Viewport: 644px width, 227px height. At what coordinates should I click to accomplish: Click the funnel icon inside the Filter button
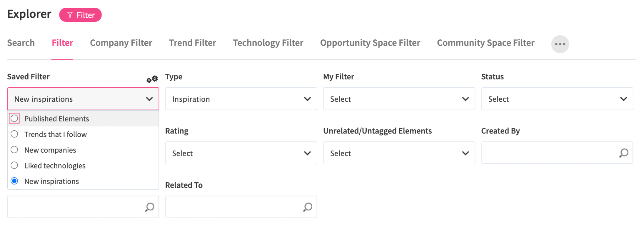pos(69,15)
